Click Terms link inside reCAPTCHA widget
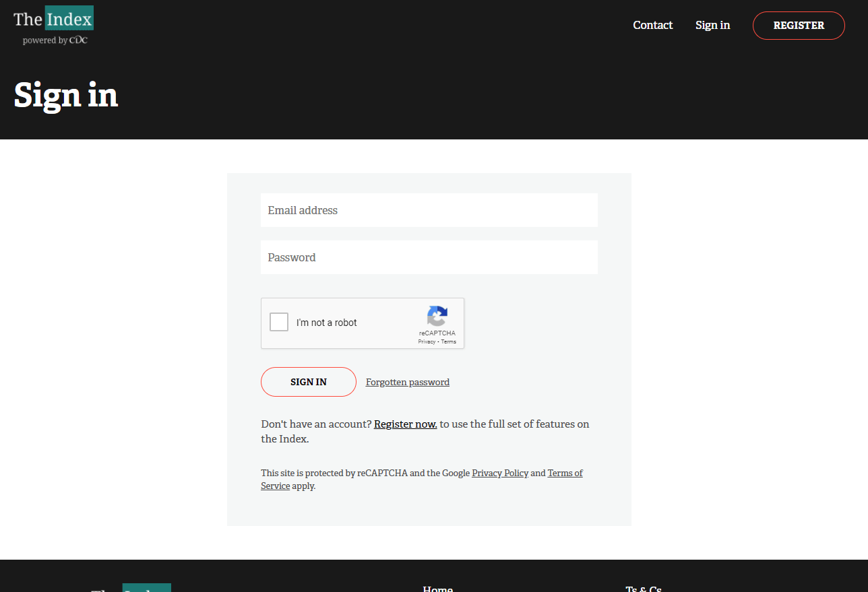The height and width of the screenshot is (592, 868). [x=449, y=342]
